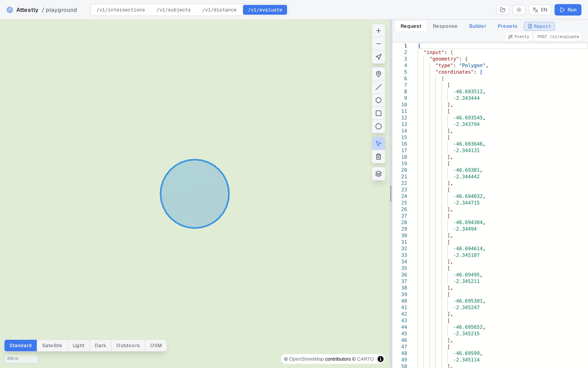
Task: Switch to the Dark basemap
Action: [x=100, y=345]
